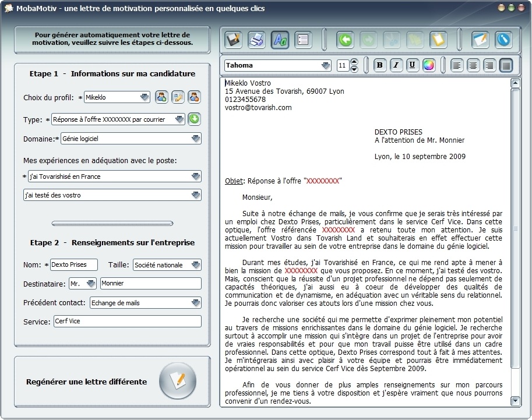Open the Taille 'Société nationale' dropdown
The height and width of the screenshot is (420, 532).
point(167,265)
